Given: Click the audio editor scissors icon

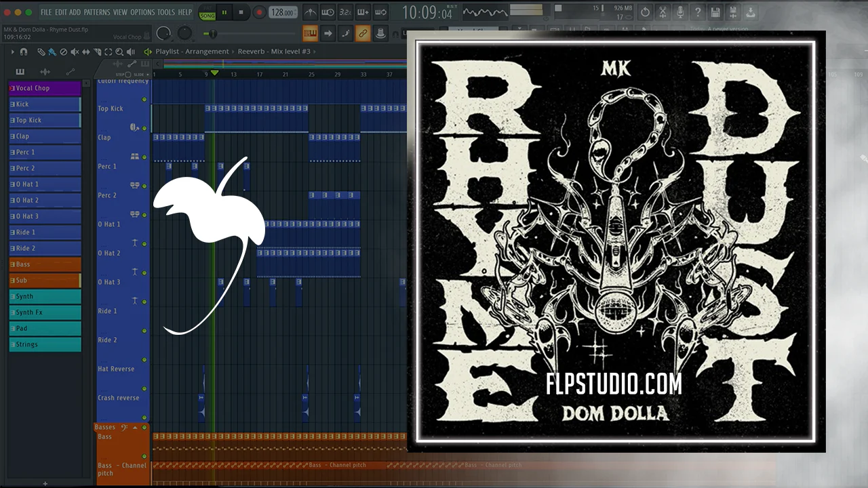Looking at the screenshot, I should coord(663,12).
